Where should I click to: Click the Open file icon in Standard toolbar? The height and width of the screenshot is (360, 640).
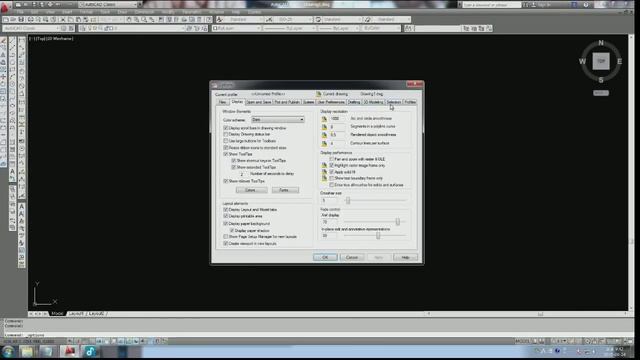pyautogui.click(x=13, y=20)
